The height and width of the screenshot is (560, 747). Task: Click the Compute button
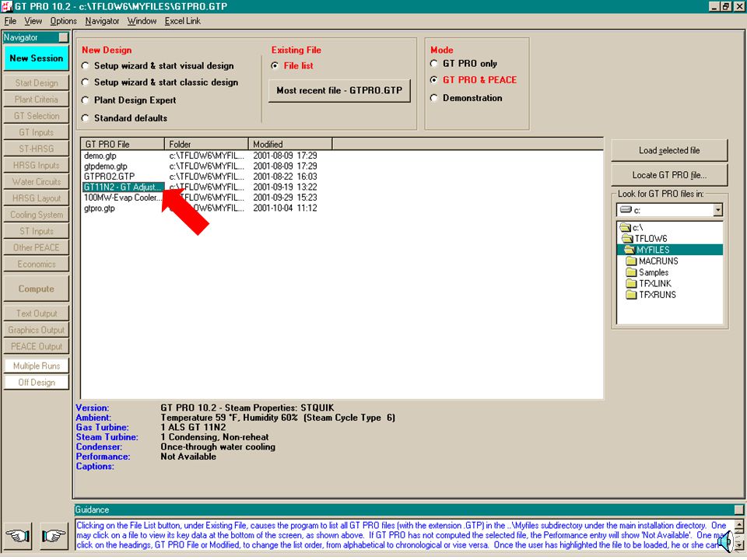pos(37,289)
